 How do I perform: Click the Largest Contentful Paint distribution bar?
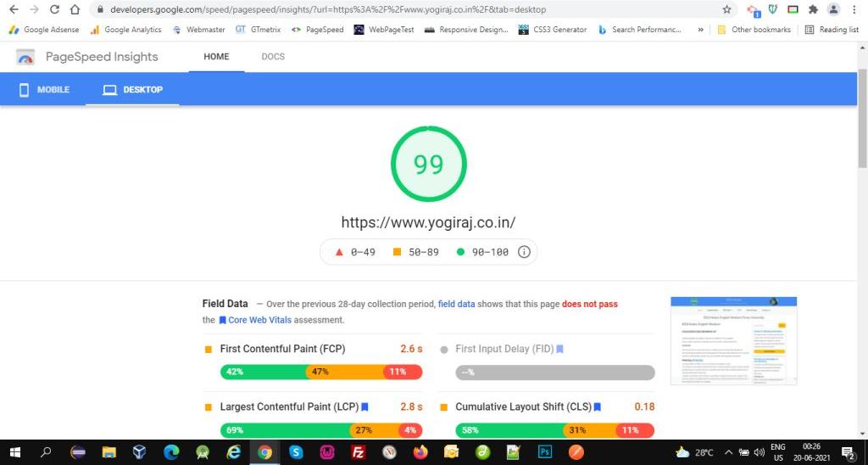pos(321,430)
